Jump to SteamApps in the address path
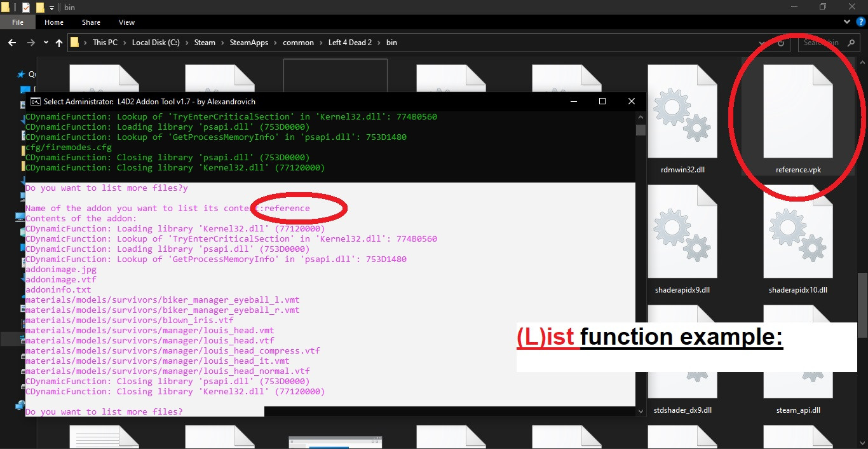 coord(250,43)
